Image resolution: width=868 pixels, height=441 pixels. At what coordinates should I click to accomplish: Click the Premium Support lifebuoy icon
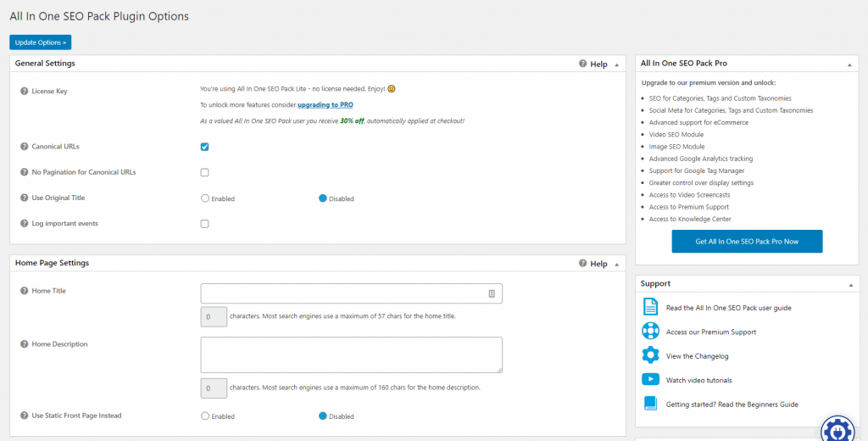pyautogui.click(x=650, y=332)
